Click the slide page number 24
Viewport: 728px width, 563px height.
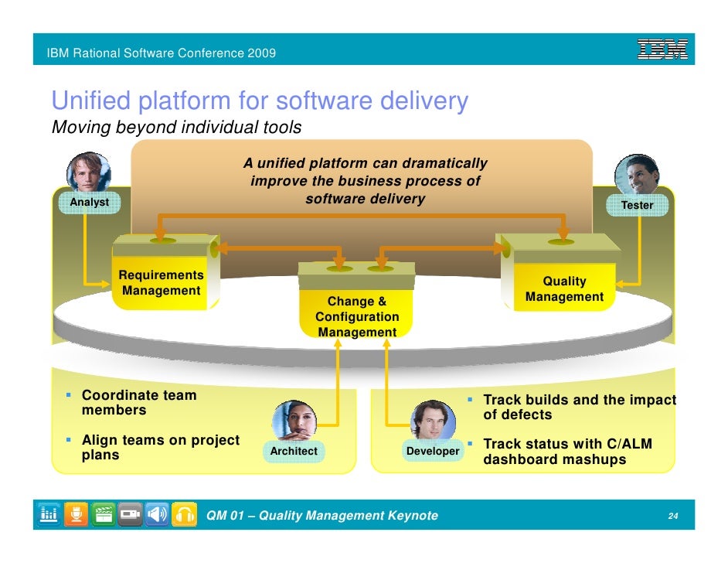(673, 516)
